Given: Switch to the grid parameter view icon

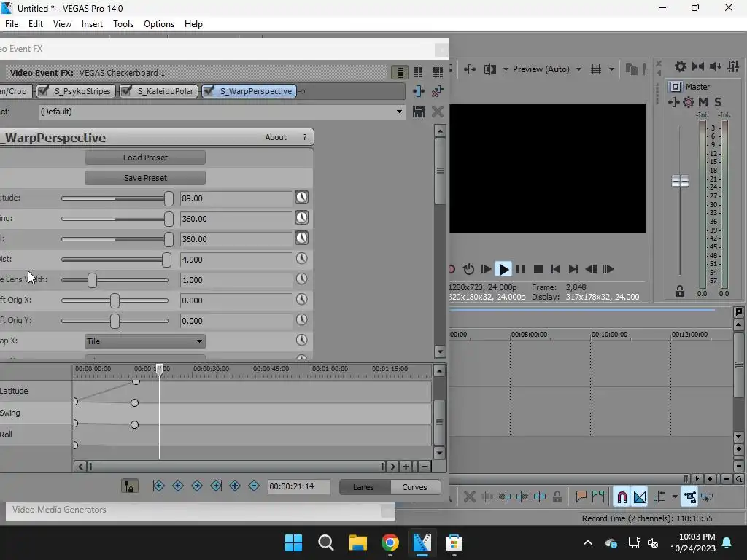Looking at the screenshot, I should (x=438, y=72).
